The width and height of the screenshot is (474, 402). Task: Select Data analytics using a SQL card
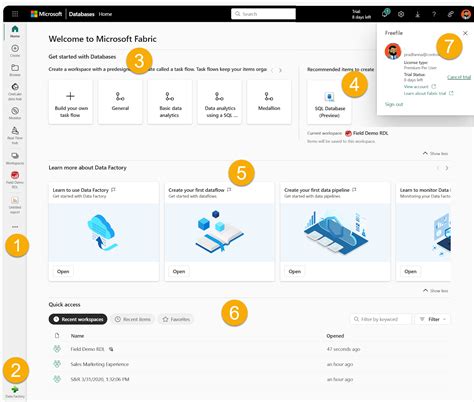tap(219, 102)
